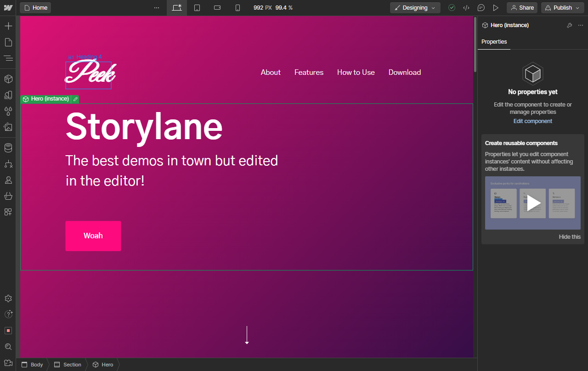Select the best demos in town paragraph
The height and width of the screenshot is (371, 588).
(172, 170)
